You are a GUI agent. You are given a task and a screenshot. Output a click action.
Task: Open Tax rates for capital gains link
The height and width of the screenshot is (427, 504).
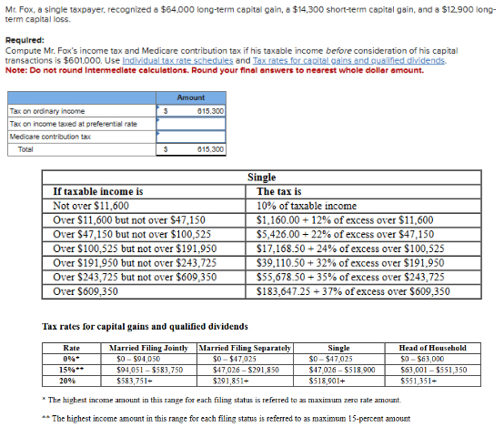(x=349, y=60)
